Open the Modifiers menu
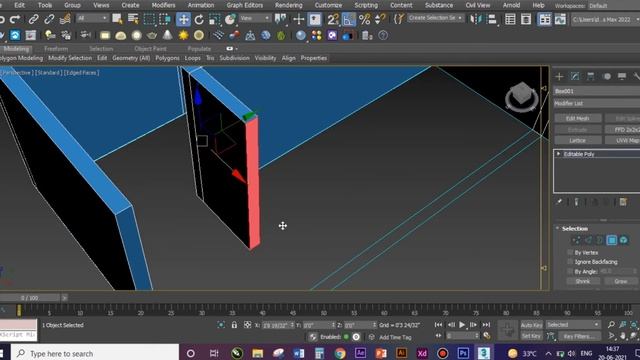 pos(163,5)
